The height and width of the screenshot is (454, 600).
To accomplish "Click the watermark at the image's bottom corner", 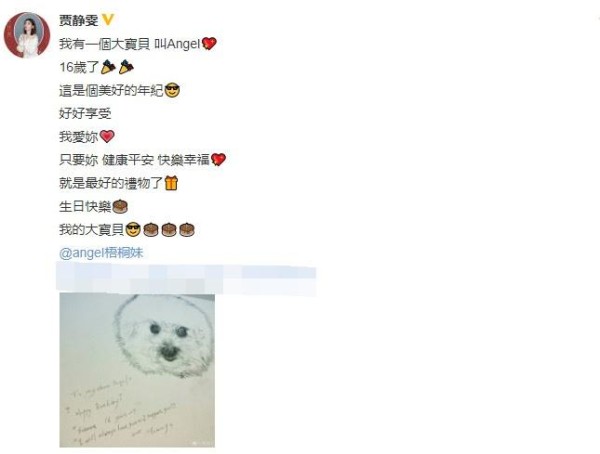I will [202, 443].
